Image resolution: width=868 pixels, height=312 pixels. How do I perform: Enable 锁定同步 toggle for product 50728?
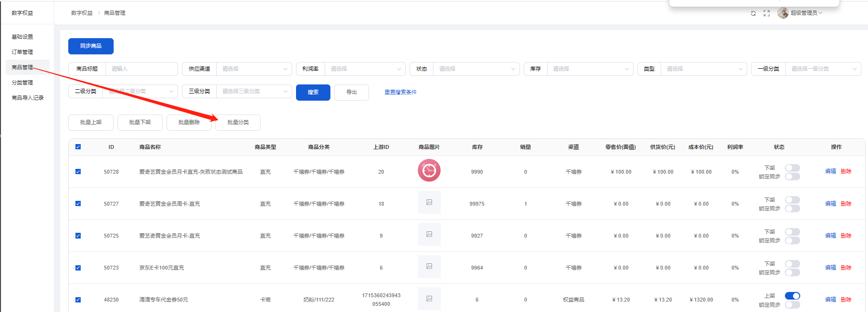792,177
